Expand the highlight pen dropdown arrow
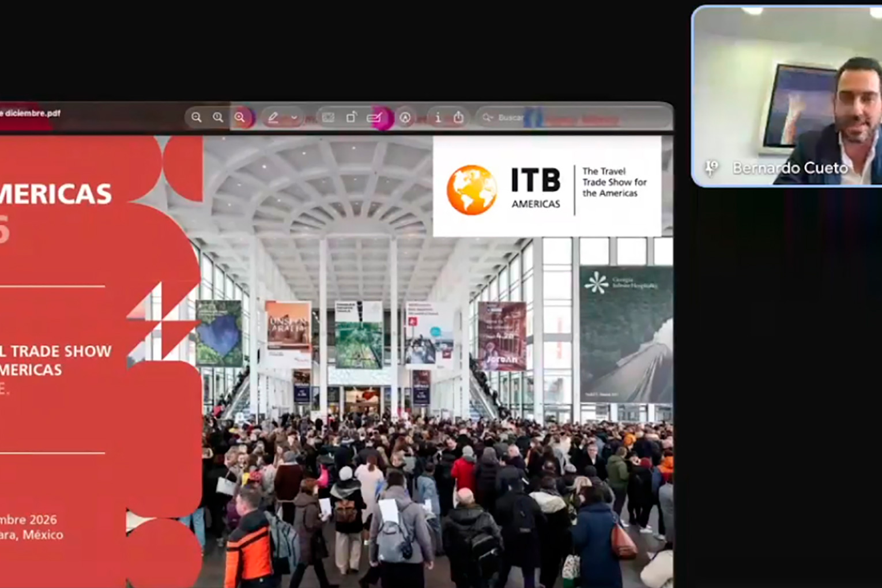The image size is (882, 588). point(294,118)
